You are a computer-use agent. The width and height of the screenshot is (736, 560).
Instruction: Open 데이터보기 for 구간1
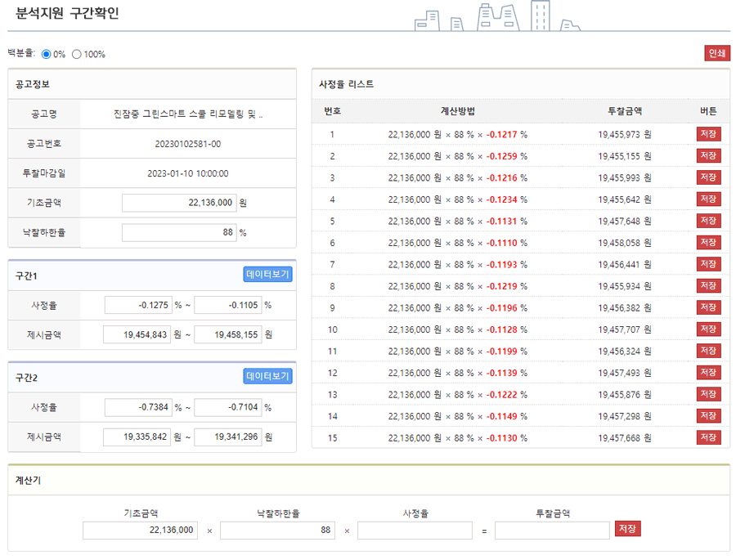pos(267,275)
